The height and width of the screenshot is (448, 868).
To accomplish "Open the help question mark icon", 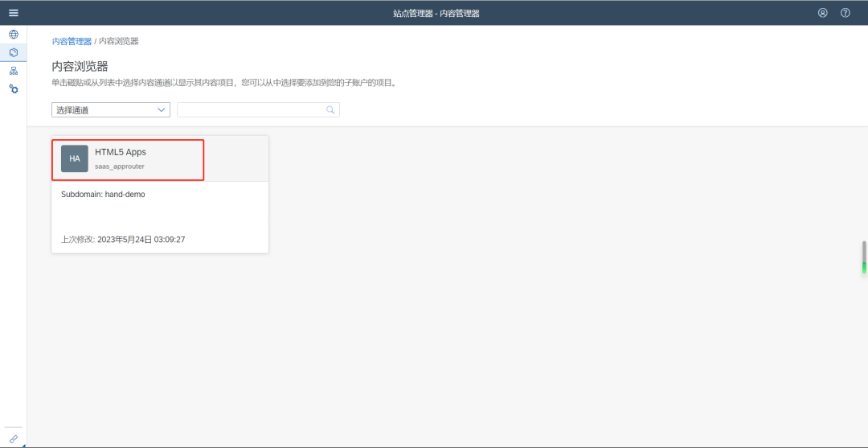I will tap(845, 13).
